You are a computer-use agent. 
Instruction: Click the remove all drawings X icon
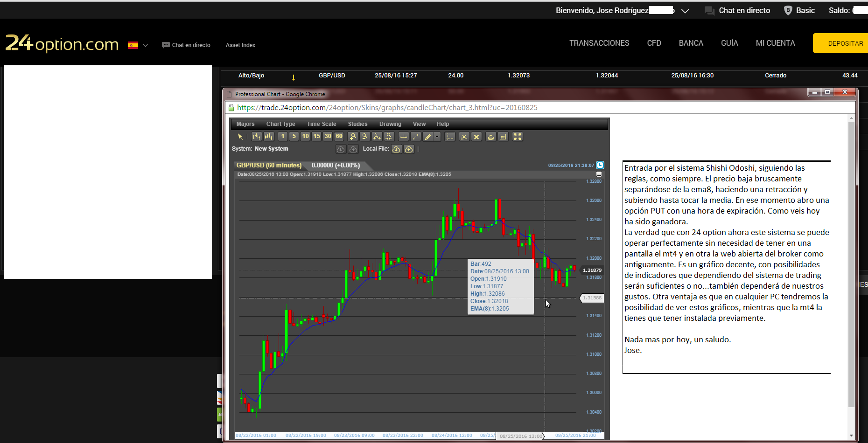click(x=476, y=137)
